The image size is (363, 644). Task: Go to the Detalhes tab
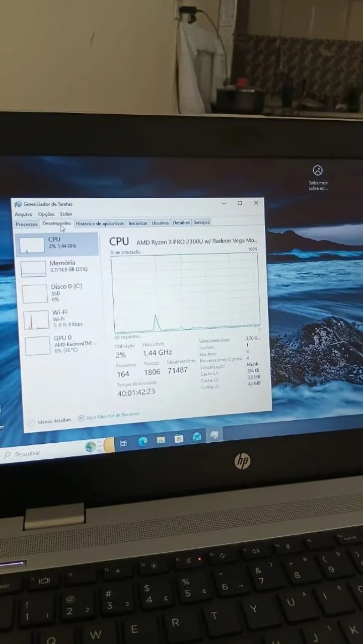[181, 222]
